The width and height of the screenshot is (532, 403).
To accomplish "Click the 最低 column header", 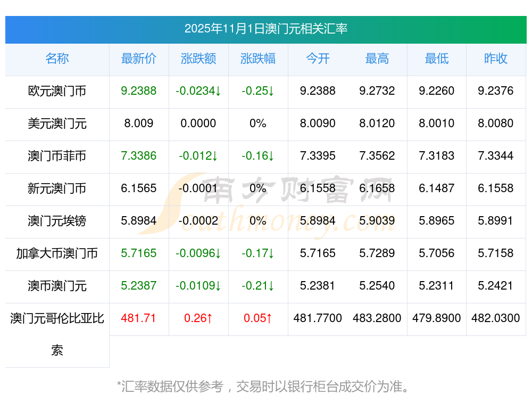I will pos(436,59).
